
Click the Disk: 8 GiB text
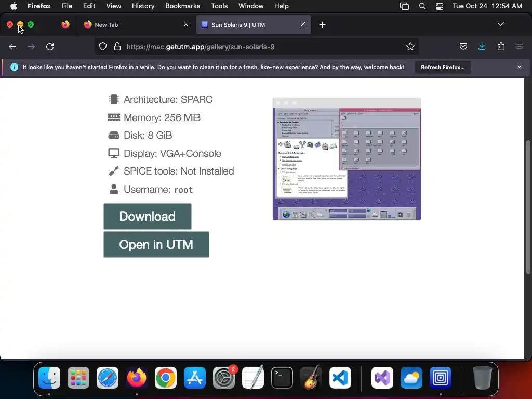pyautogui.click(x=148, y=136)
